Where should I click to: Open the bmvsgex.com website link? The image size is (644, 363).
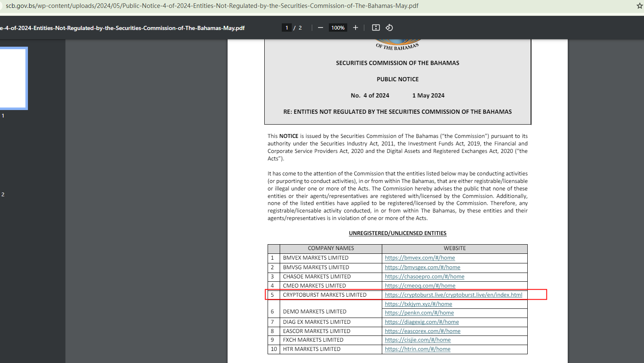[x=422, y=268]
